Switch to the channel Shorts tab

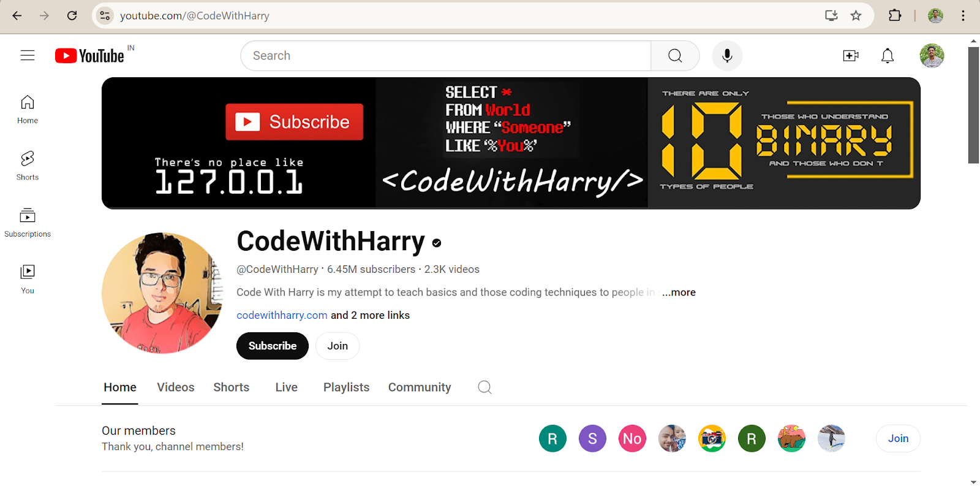[x=232, y=387]
